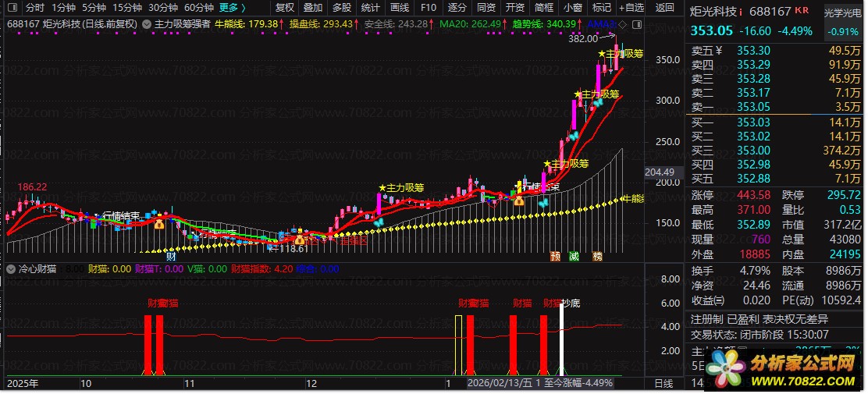Click the 牛能线 179.38 indicator value
This screenshot has height=394, width=868.
247,23
